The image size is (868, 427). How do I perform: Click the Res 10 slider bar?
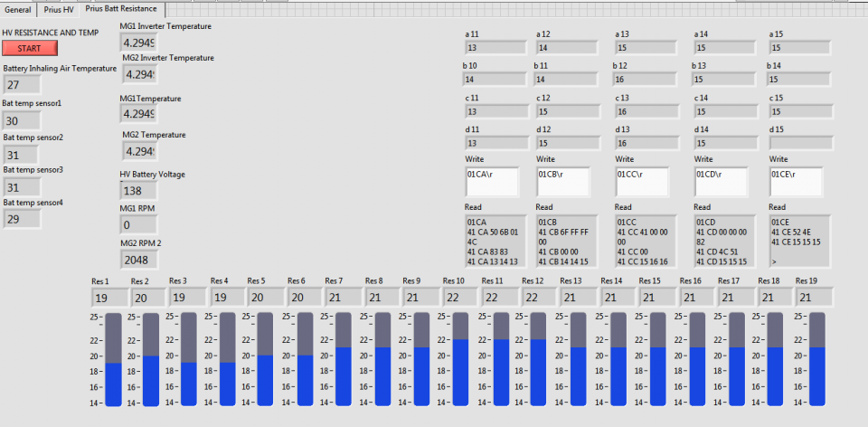point(459,359)
